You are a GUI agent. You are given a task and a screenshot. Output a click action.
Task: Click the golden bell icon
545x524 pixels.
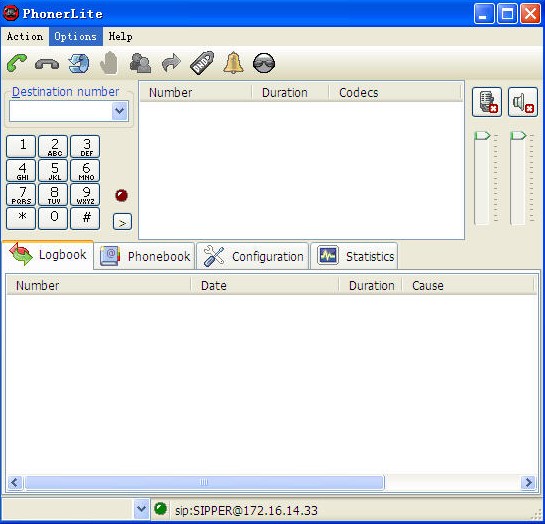pos(233,63)
